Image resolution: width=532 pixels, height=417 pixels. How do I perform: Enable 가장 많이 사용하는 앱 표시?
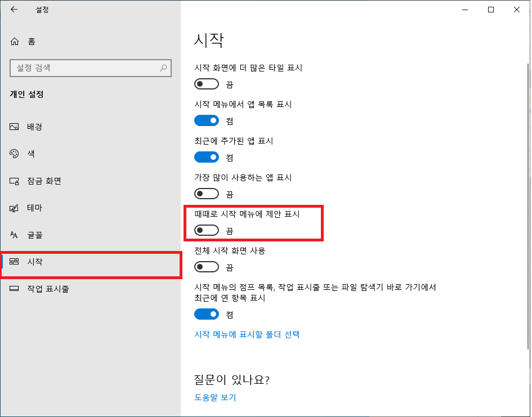click(206, 194)
